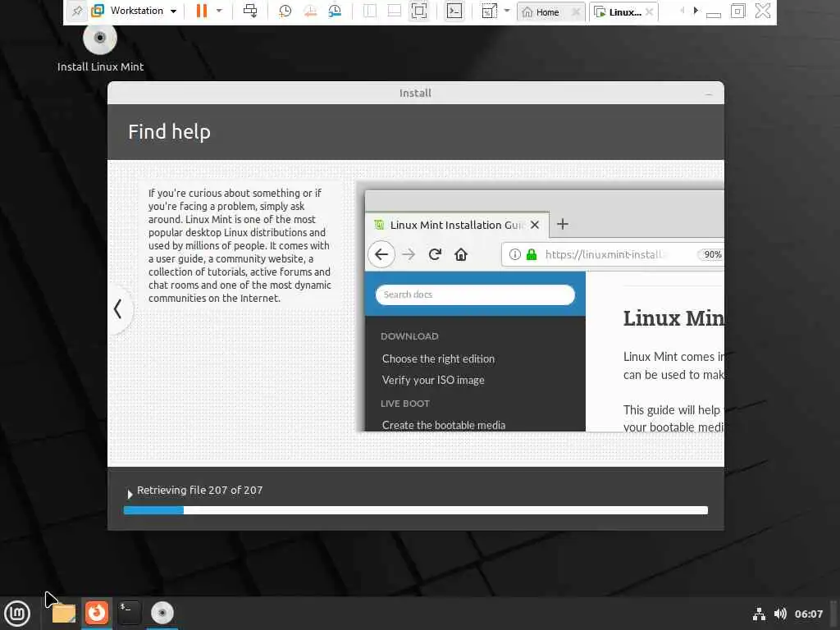Minimize the Install window
Screen dimensions: 840x630
coord(709,94)
